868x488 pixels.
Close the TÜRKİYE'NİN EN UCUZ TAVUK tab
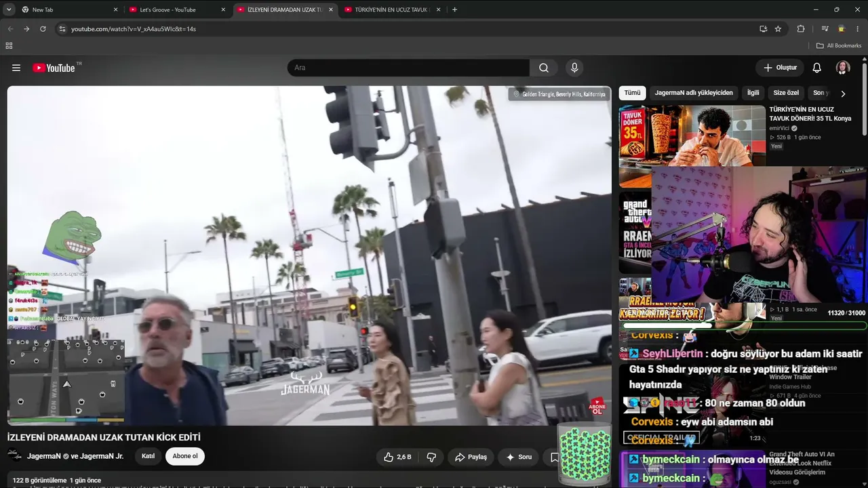[439, 9]
